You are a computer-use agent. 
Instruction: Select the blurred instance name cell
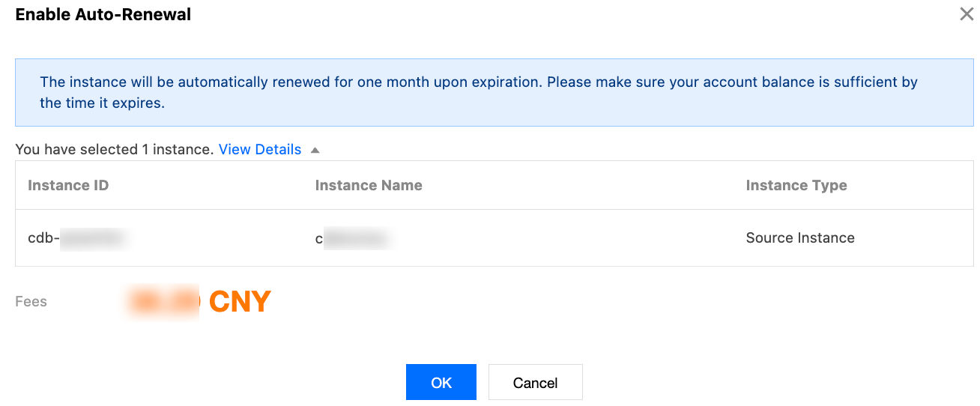(x=352, y=238)
